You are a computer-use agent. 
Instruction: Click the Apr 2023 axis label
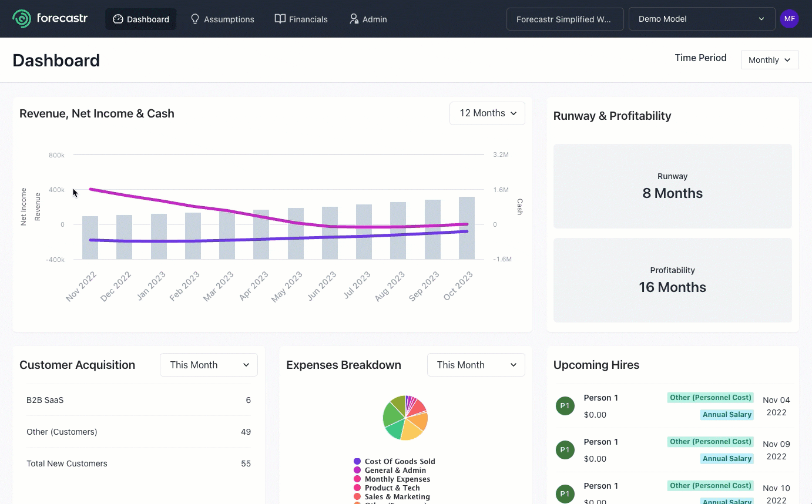[x=254, y=286]
